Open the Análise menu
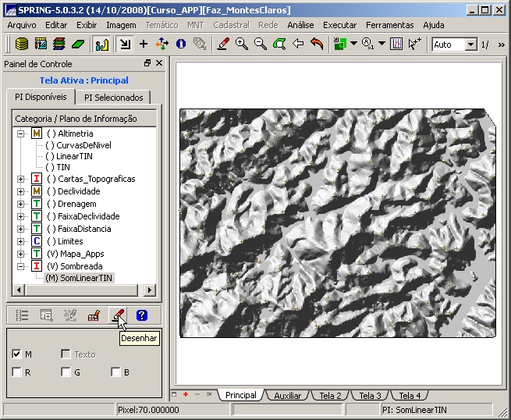The image size is (511, 420). coord(300,25)
